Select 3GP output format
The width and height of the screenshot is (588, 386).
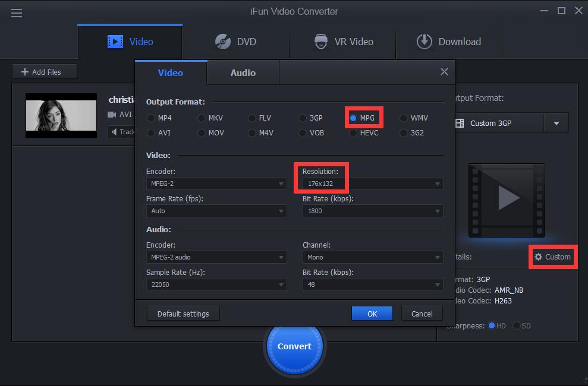310,118
